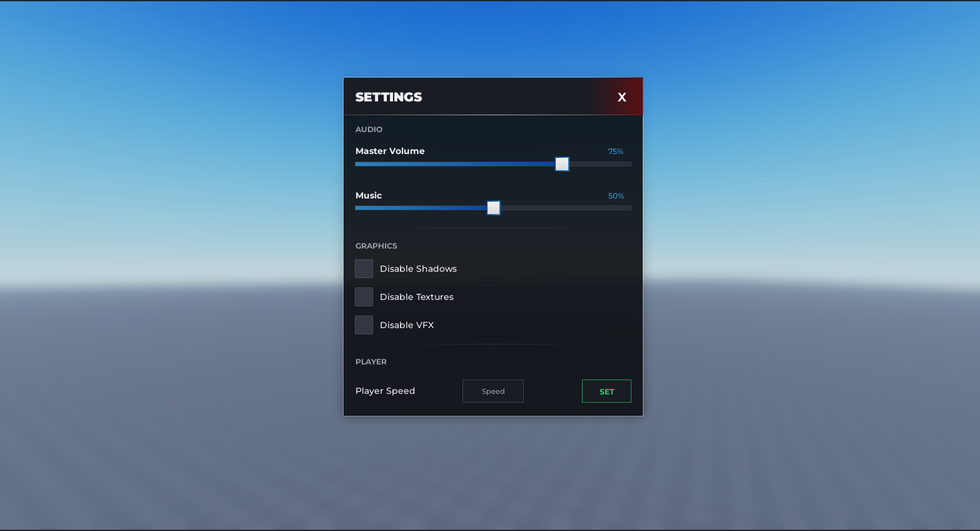Viewport: 980px width, 531px height.
Task: Click the Music label
Action: [369, 195]
